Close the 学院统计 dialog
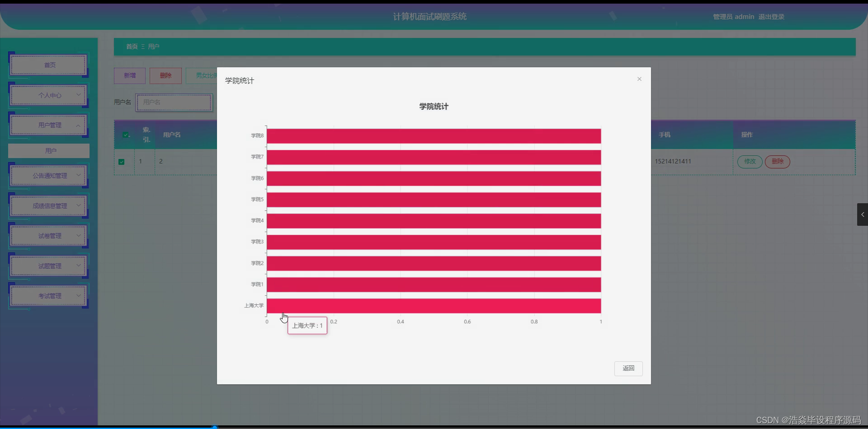 pyautogui.click(x=639, y=79)
